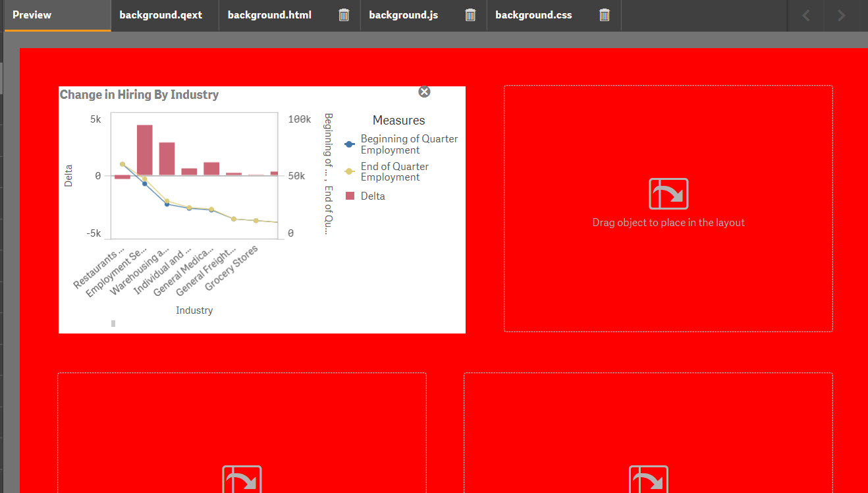Click the chart's horizontal mini scrollbar handle
This screenshot has width=868, height=493.
coord(113,323)
